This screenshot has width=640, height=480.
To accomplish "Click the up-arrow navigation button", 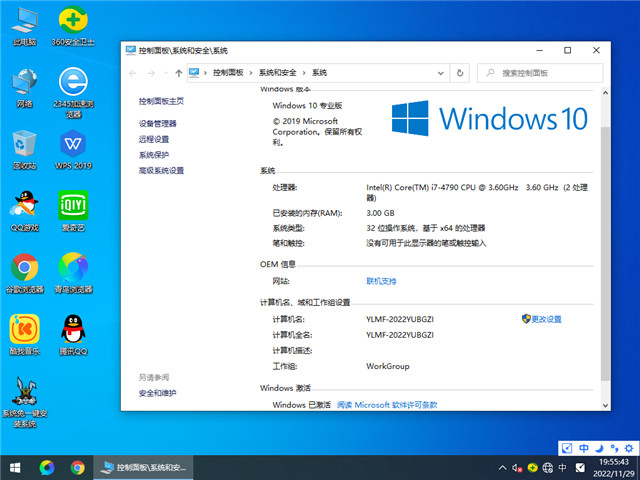I will [x=178, y=72].
